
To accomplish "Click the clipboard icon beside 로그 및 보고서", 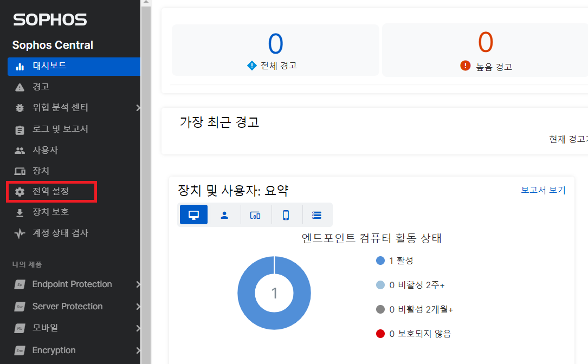I will click(20, 129).
